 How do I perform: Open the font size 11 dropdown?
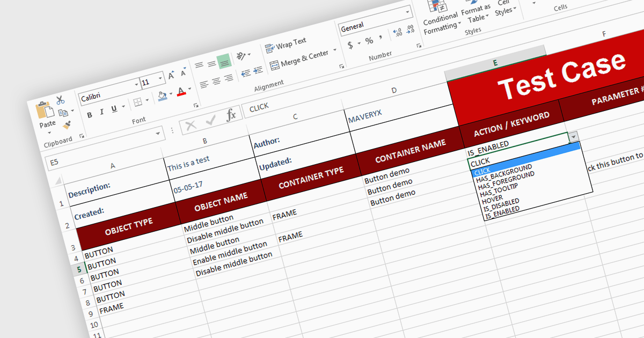(x=160, y=79)
